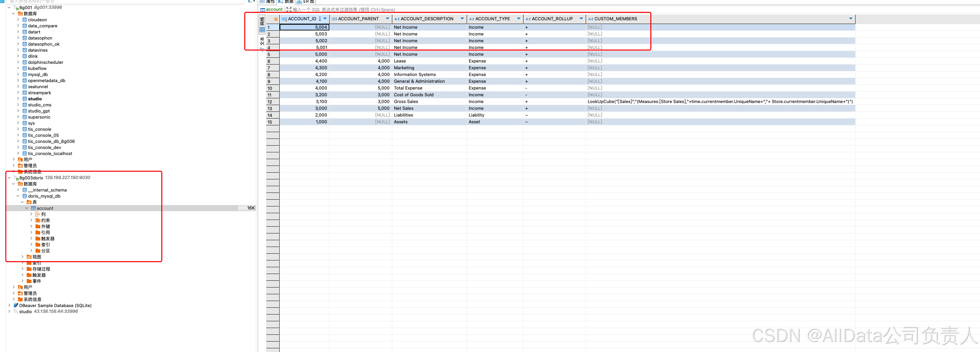Open ACCOUNT_PARENT column filter dropdown arrow
This screenshot has width=980, height=352.
click(x=387, y=18)
